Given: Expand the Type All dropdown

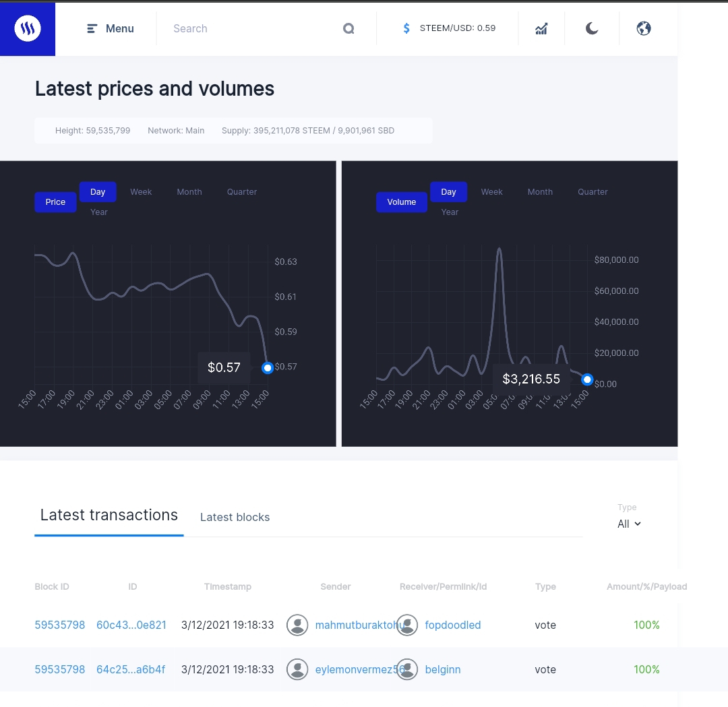Looking at the screenshot, I should pos(629,524).
